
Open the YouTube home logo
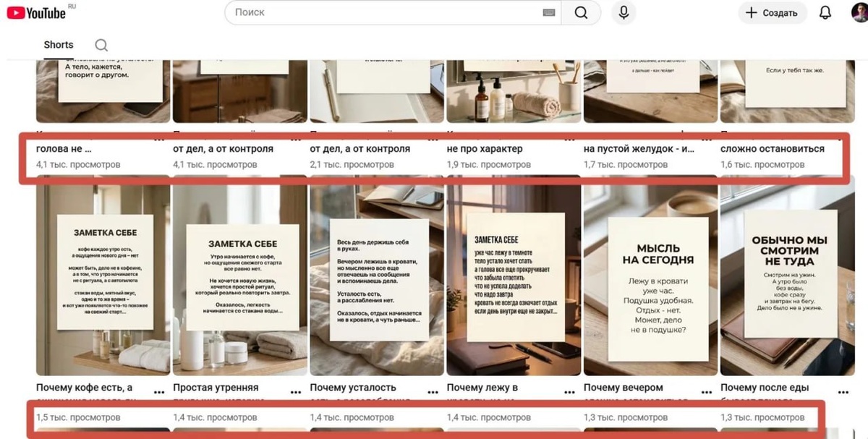click(x=37, y=12)
